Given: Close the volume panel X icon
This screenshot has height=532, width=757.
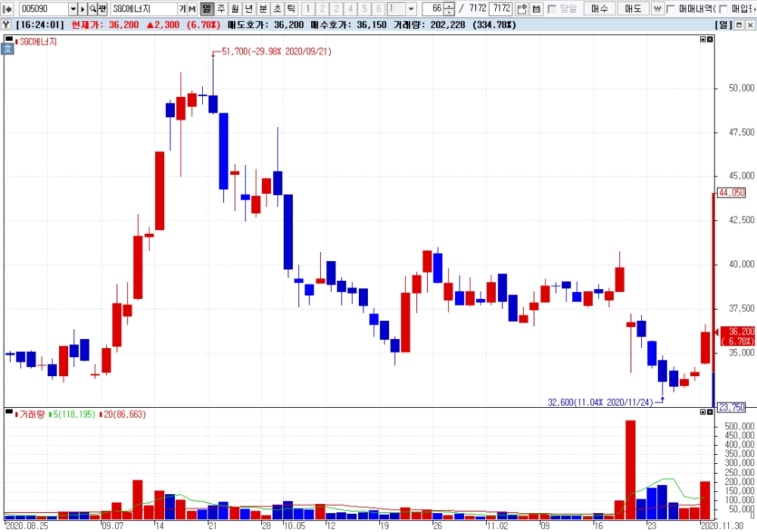Looking at the screenshot, I should click(x=710, y=412).
